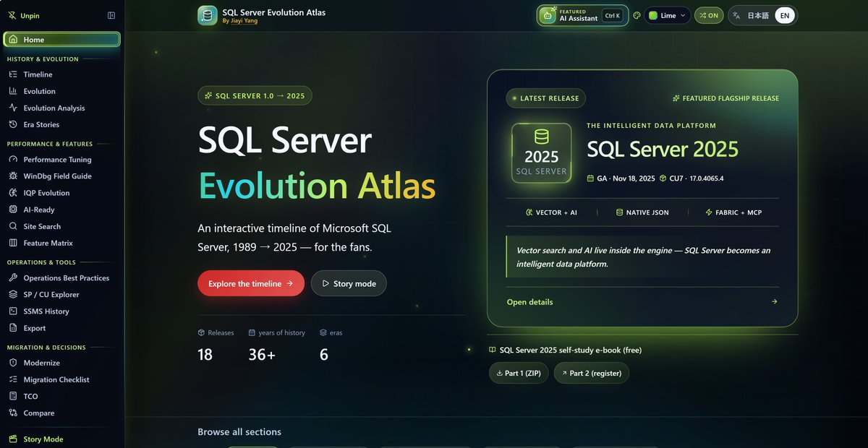Viewport: 868px width, 448px height.
Task: Open Part 2 (register) link
Action: (592, 374)
